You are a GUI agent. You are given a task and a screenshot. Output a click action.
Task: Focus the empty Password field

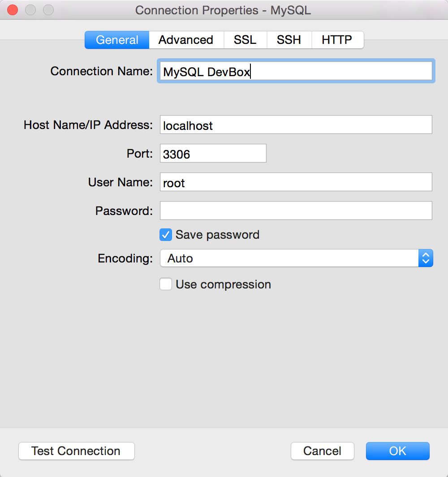click(296, 211)
